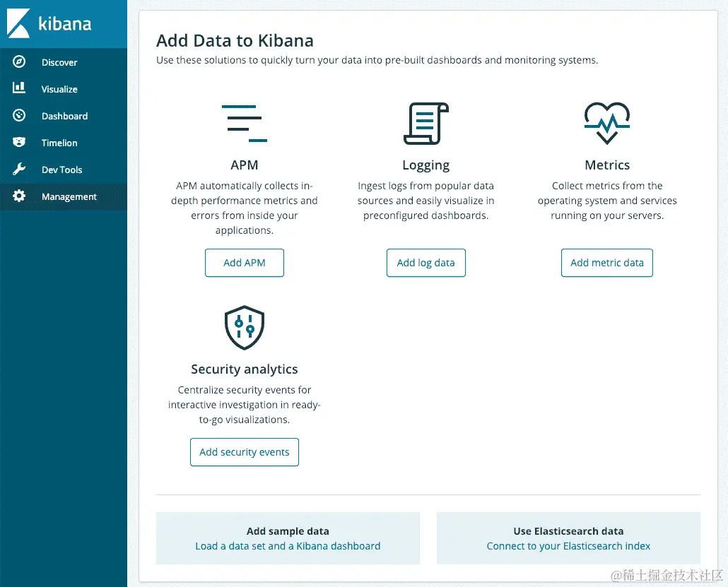Open Dev Tools section
The image size is (728, 587).
64,170
